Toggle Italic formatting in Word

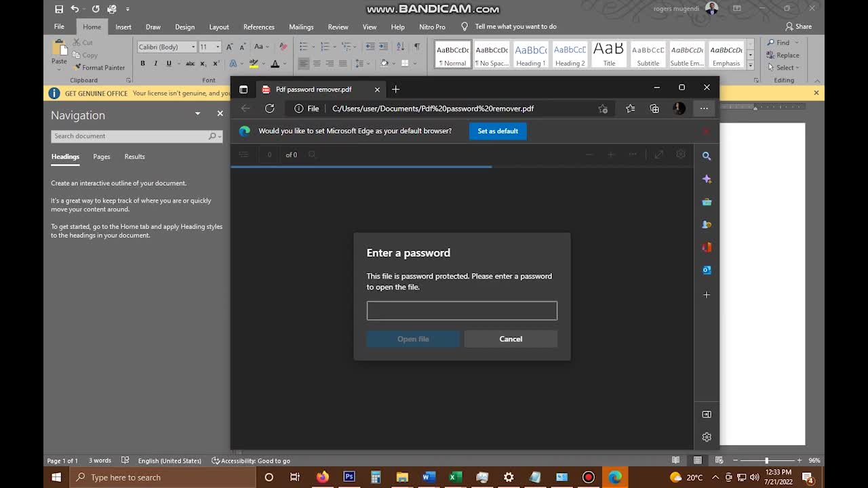(155, 63)
